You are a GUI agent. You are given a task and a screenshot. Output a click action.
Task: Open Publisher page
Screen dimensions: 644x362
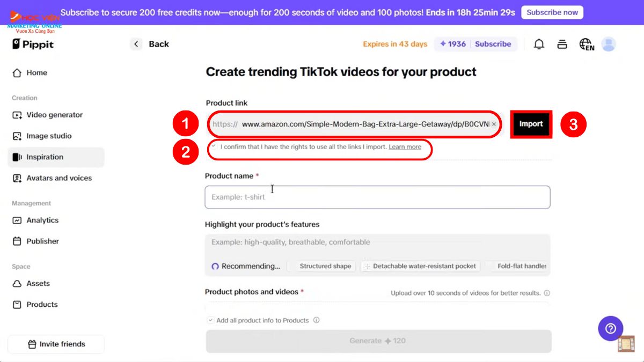pos(56,241)
